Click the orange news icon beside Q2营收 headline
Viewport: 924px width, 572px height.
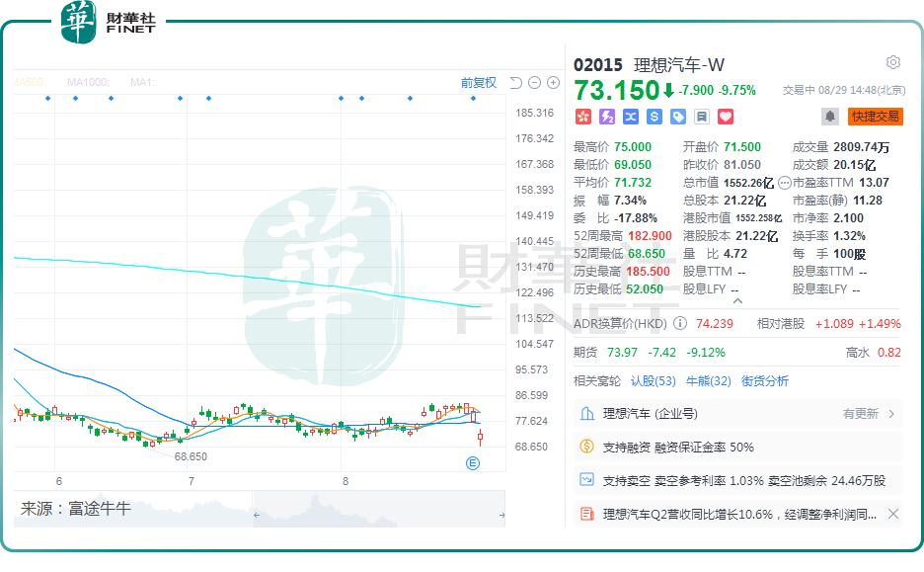[x=587, y=514]
